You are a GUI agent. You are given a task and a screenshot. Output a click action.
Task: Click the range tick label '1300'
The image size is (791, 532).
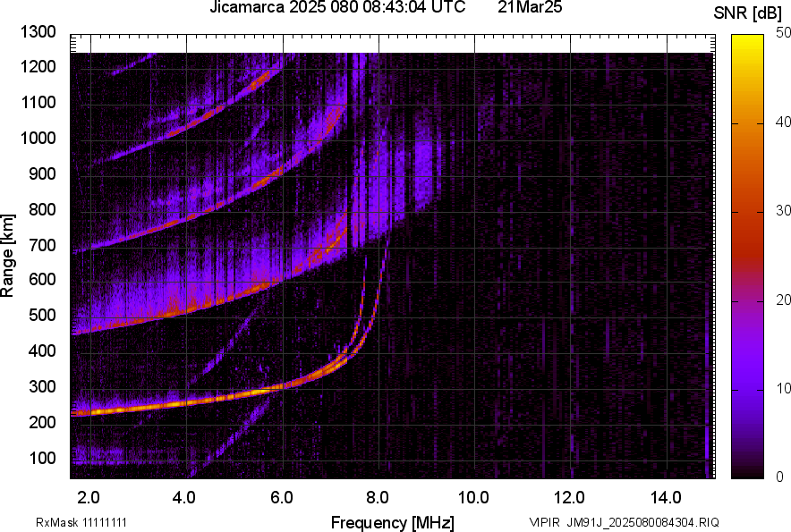[38, 32]
